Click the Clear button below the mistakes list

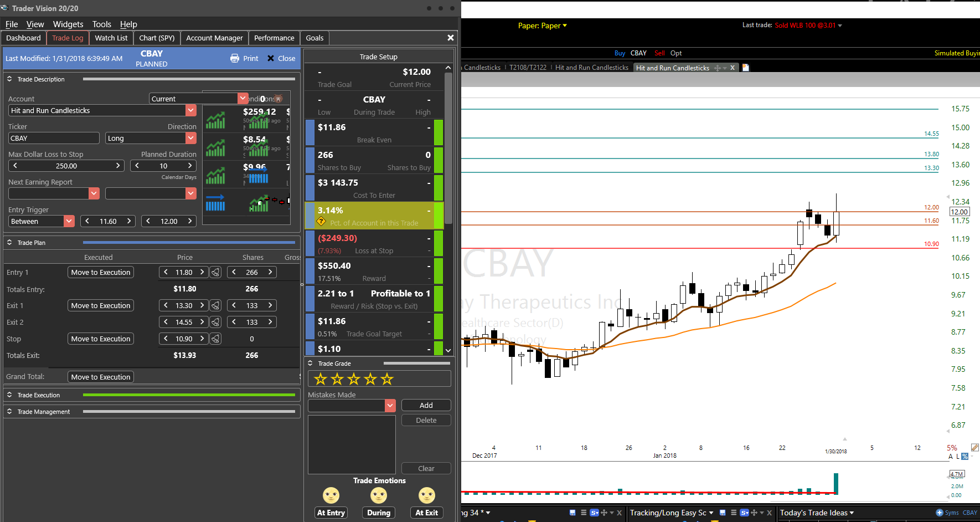click(x=425, y=468)
